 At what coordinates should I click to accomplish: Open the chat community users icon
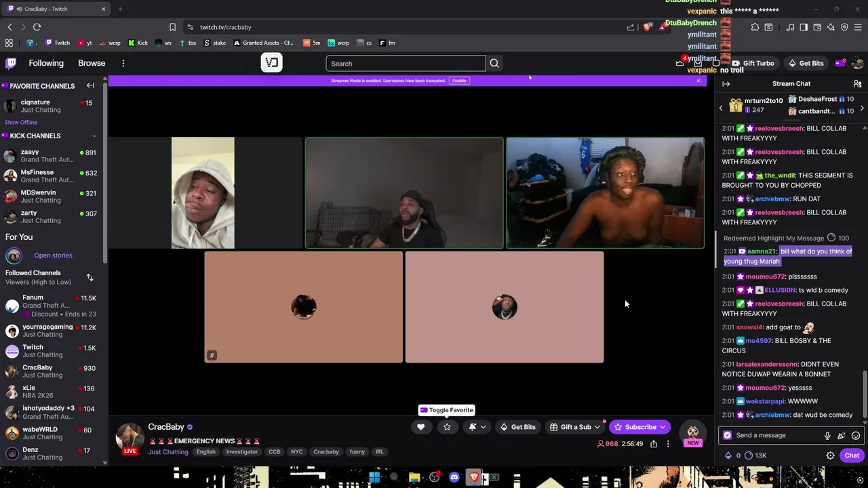pyautogui.click(x=857, y=84)
